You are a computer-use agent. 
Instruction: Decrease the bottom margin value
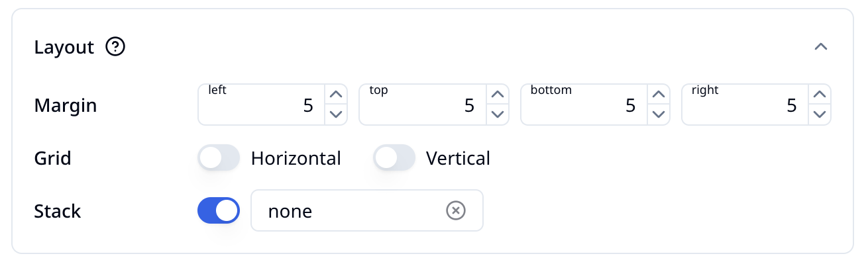click(659, 114)
